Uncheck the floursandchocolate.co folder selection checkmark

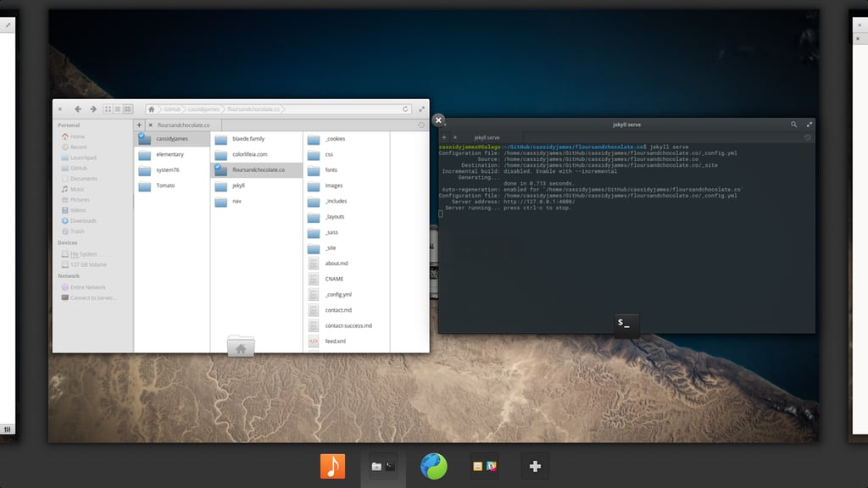[x=218, y=166]
